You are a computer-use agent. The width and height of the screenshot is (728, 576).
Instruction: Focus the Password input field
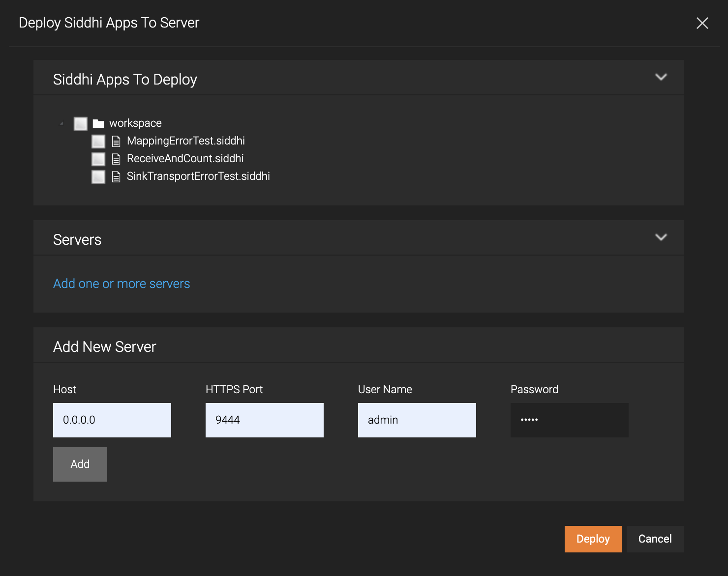pyautogui.click(x=570, y=420)
